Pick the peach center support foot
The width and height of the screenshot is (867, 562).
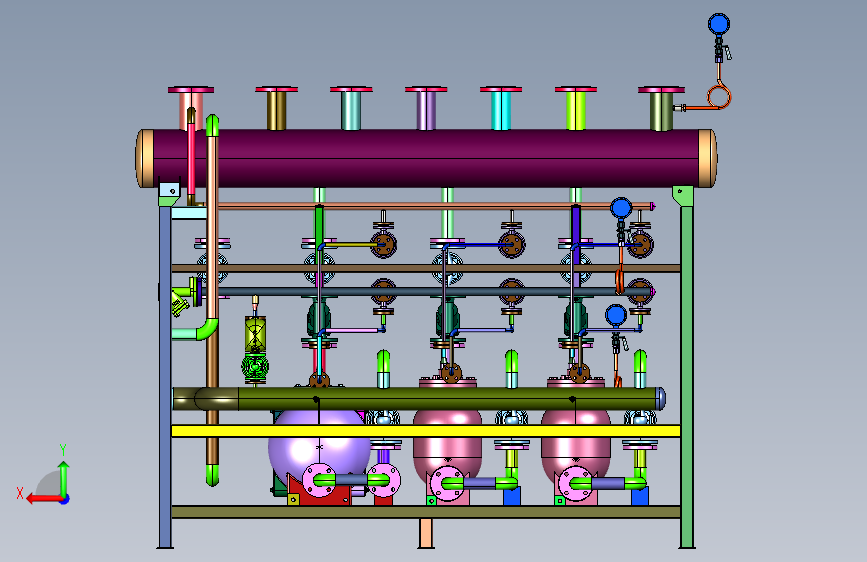click(x=426, y=533)
